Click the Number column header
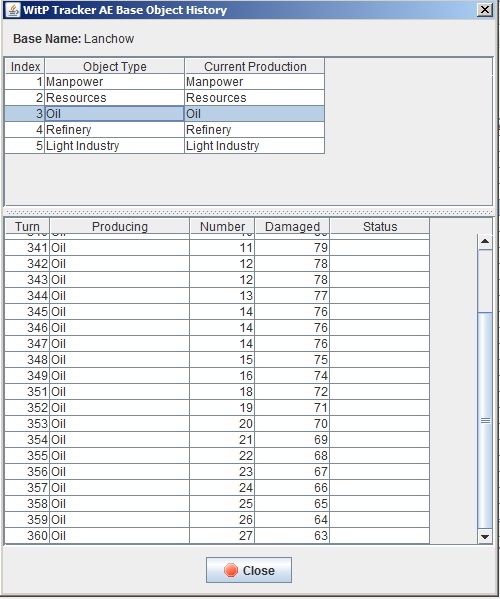This screenshot has height=599, width=500. click(x=222, y=226)
